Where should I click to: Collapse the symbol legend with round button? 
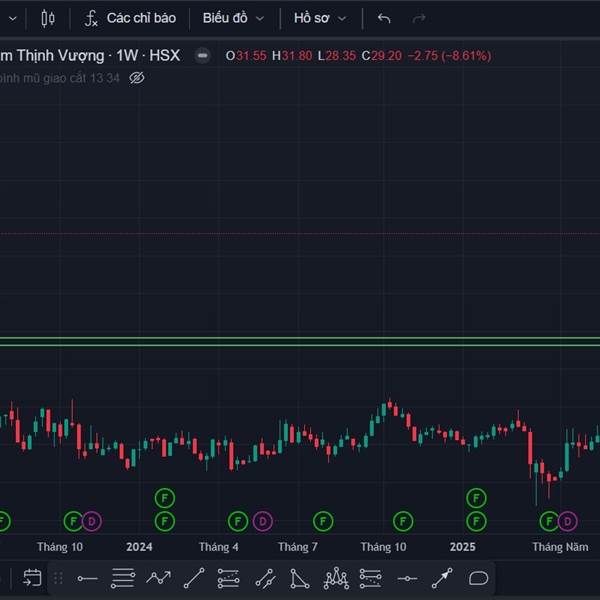[203, 56]
